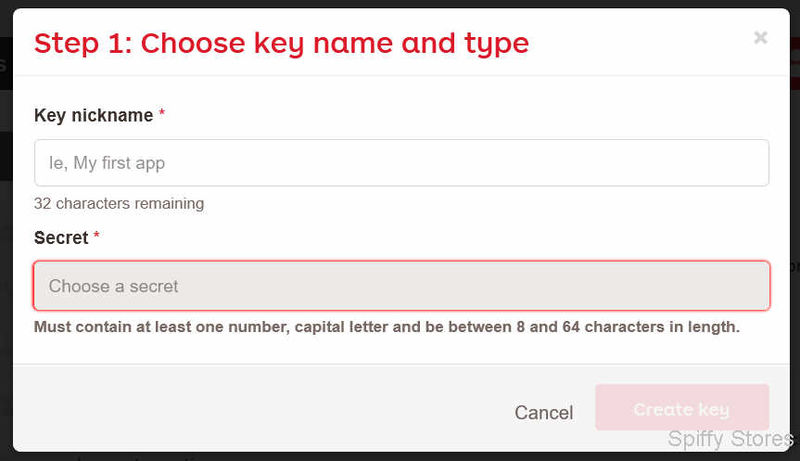Click the "Step 1: Choose key name and type" heading
Image resolution: width=800 pixels, height=461 pixels.
tap(281, 43)
